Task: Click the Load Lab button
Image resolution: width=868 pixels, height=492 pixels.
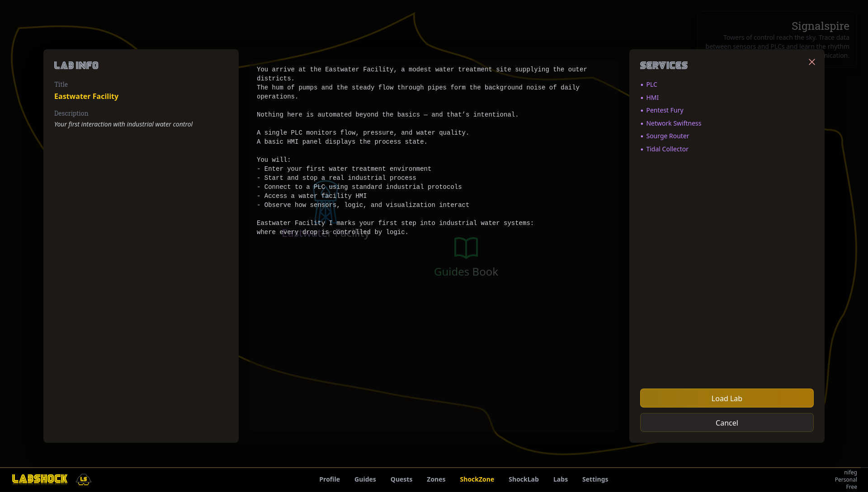Action: click(726, 398)
